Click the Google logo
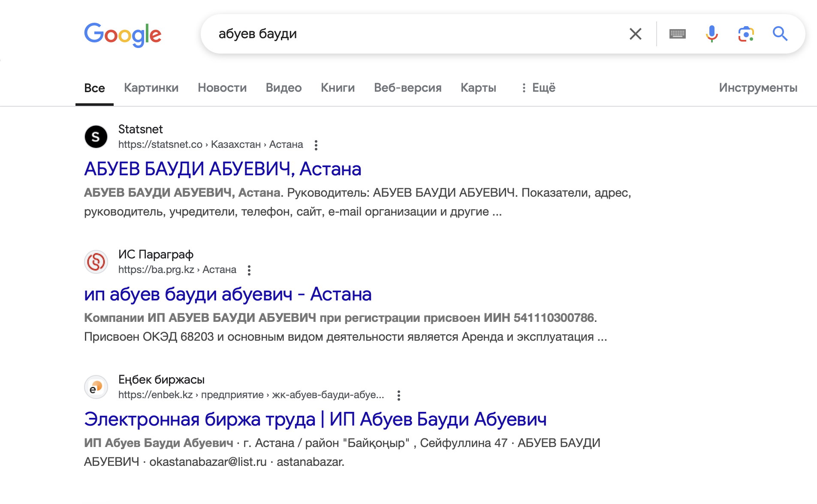Image resolution: width=817 pixels, height=504 pixels. coord(123,34)
